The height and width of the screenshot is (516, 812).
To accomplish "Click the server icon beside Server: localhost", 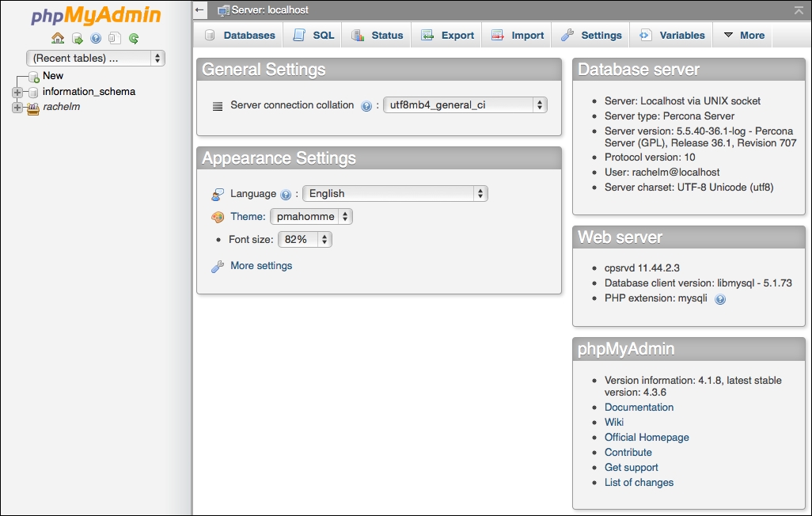I will point(223,10).
